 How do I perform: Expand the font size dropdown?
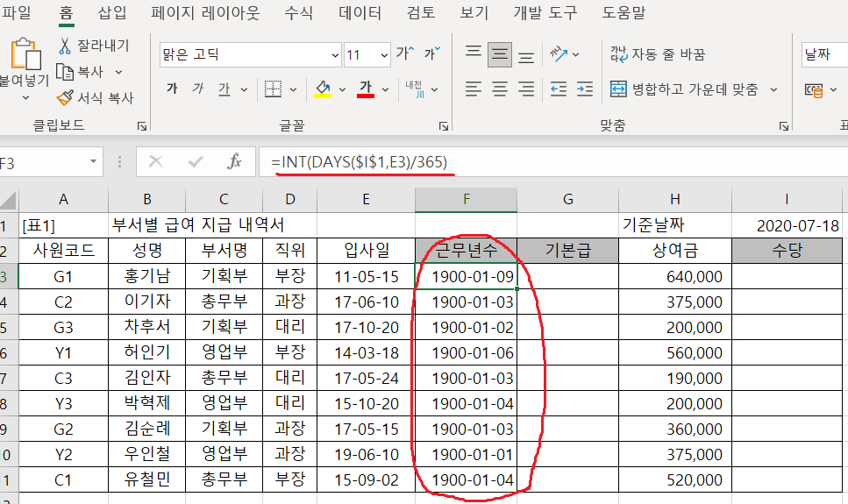pos(382,54)
